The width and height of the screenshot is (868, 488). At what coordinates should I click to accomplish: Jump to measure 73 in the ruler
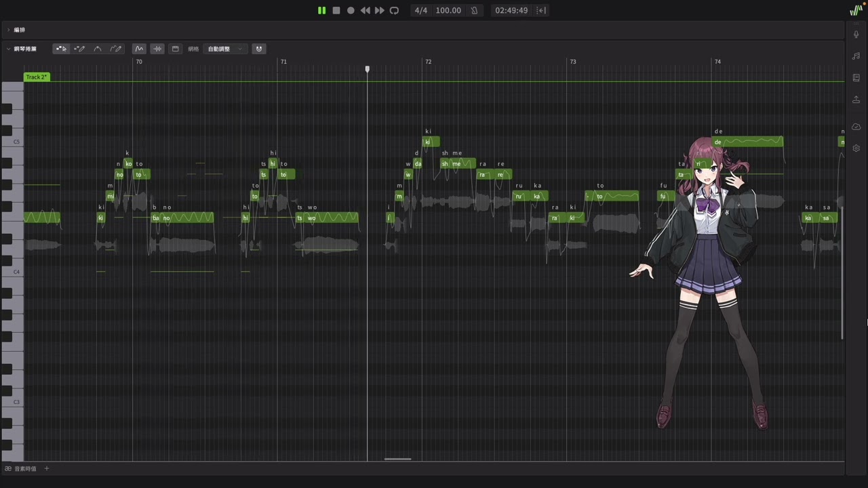pyautogui.click(x=573, y=62)
